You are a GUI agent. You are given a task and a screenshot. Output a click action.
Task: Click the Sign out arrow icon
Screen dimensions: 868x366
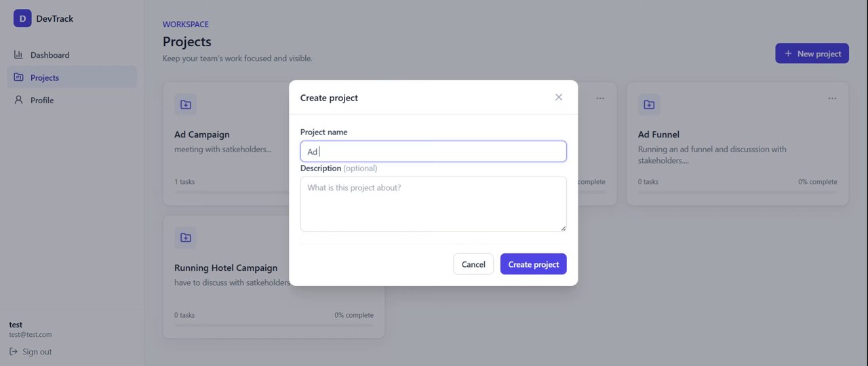click(x=14, y=352)
